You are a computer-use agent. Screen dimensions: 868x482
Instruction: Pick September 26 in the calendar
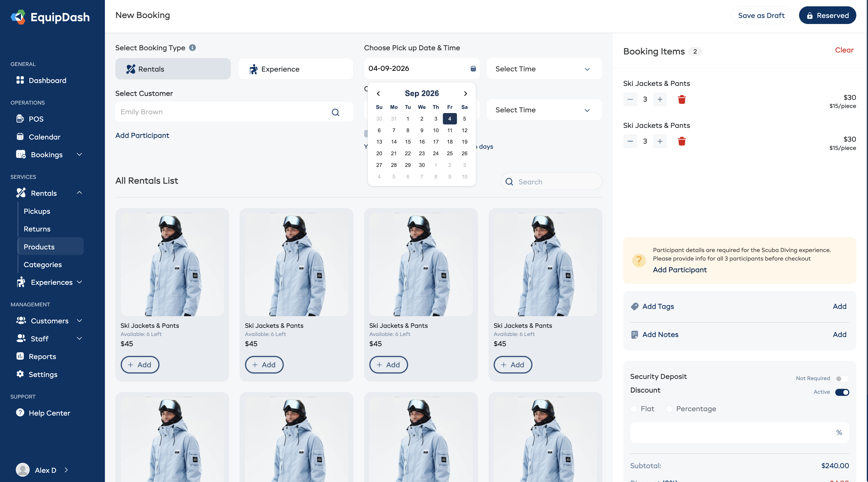[x=464, y=154]
